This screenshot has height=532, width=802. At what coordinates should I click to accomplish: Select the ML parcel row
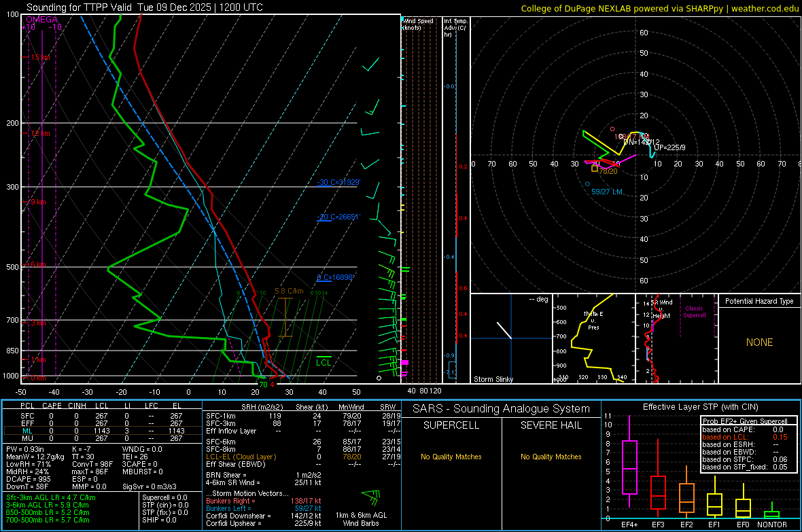point(103,431)
